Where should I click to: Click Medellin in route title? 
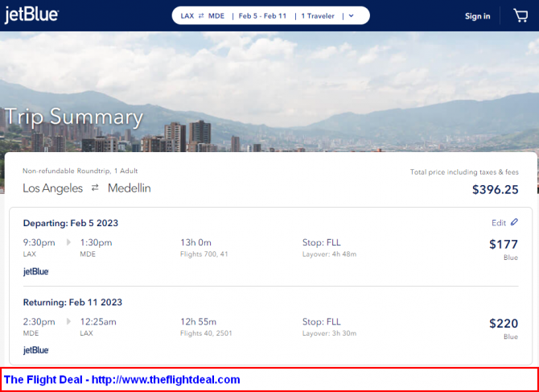(130, 188)
